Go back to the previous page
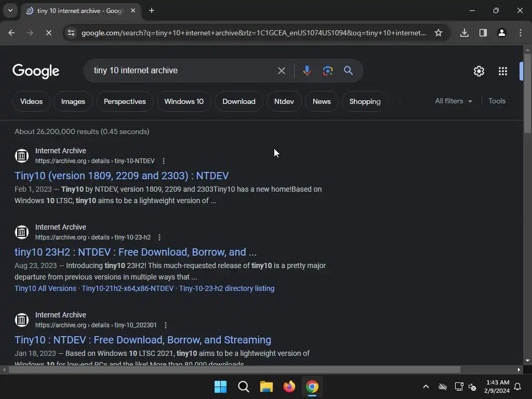The height and width of the screenshot is (399, 532). (11, 33)
